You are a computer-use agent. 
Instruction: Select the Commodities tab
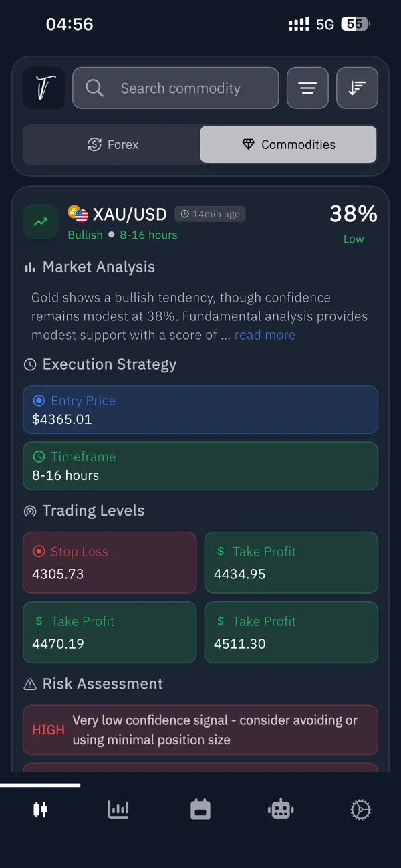click(x=287, y=144)
